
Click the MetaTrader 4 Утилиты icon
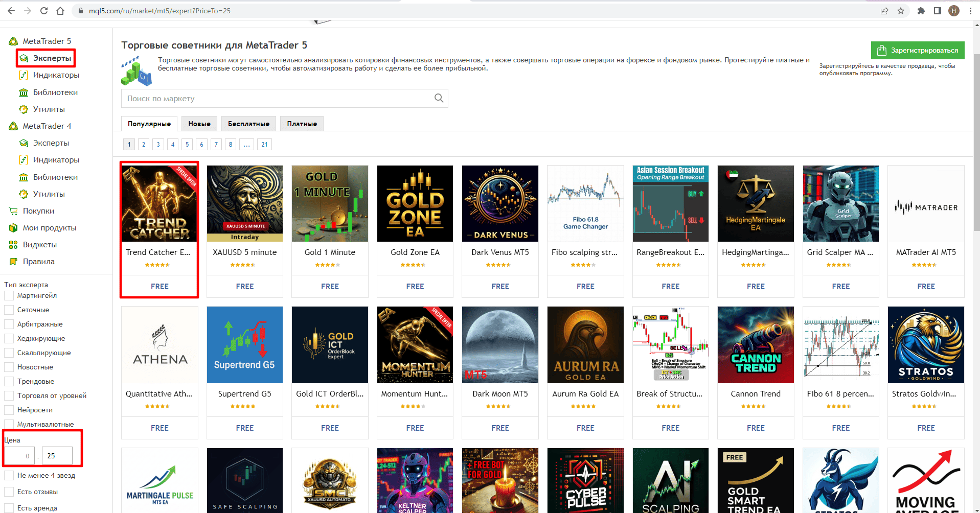coord(24,194)
